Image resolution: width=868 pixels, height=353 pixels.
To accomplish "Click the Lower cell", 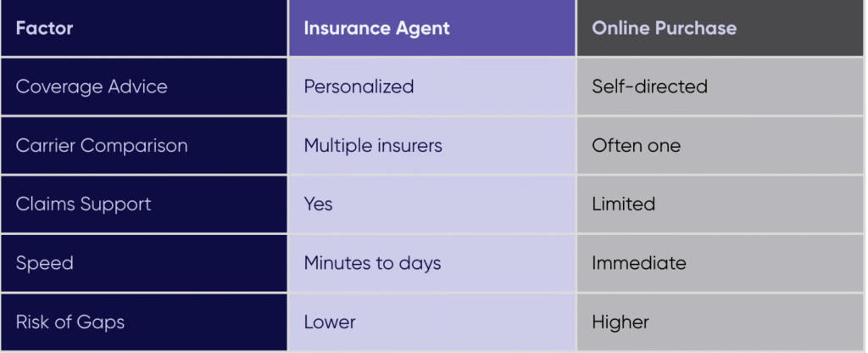I will pos(330,322).
